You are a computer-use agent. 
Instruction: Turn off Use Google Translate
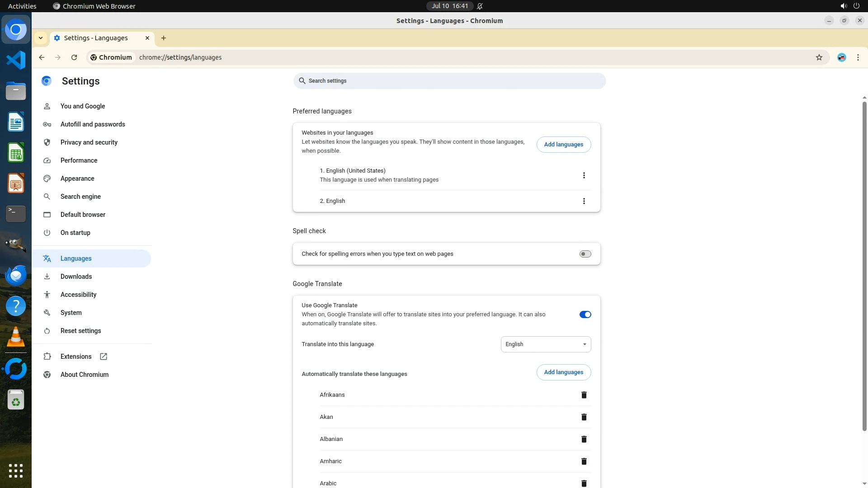point(585,314)
